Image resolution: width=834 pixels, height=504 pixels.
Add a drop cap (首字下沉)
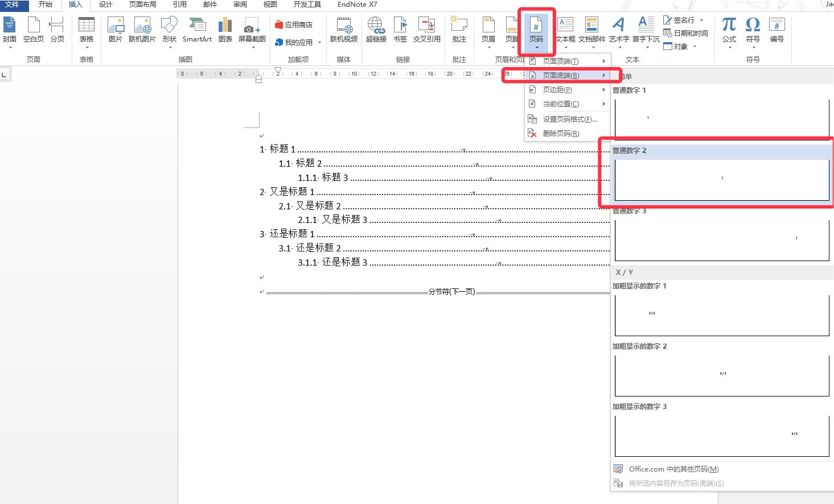[x=646, y=31]
